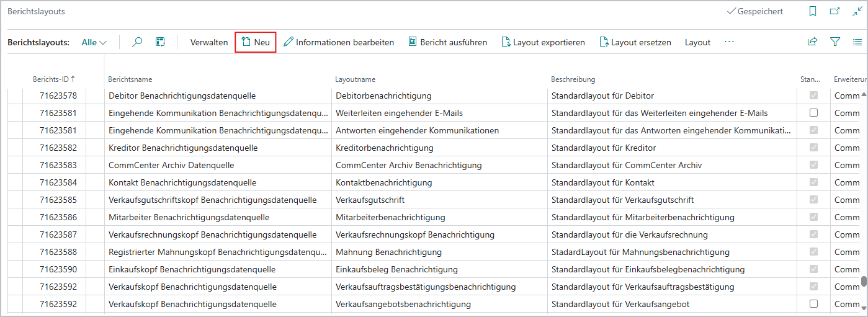
Task: Collapse the page with the arrows icon
Action: coord(857,11)
